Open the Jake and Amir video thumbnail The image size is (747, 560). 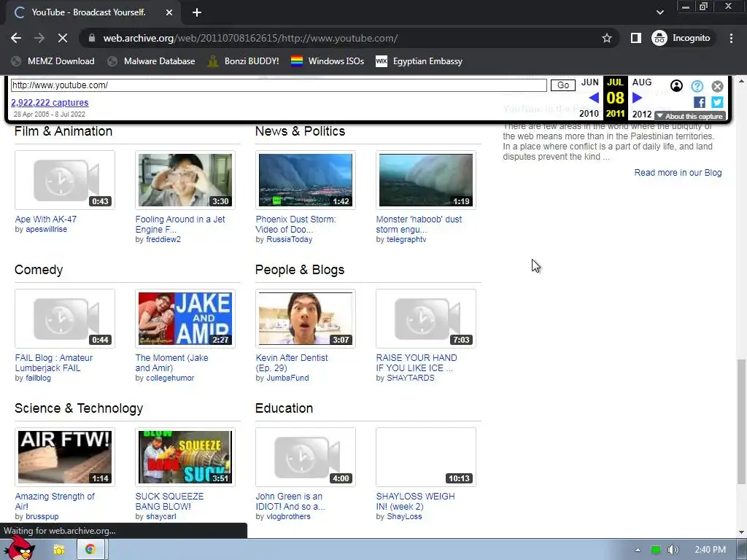pos(185,319)
